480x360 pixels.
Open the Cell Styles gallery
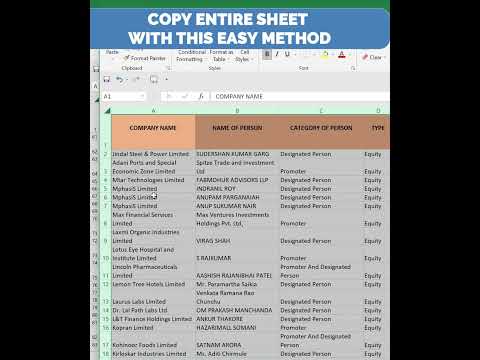coord(244,56)
